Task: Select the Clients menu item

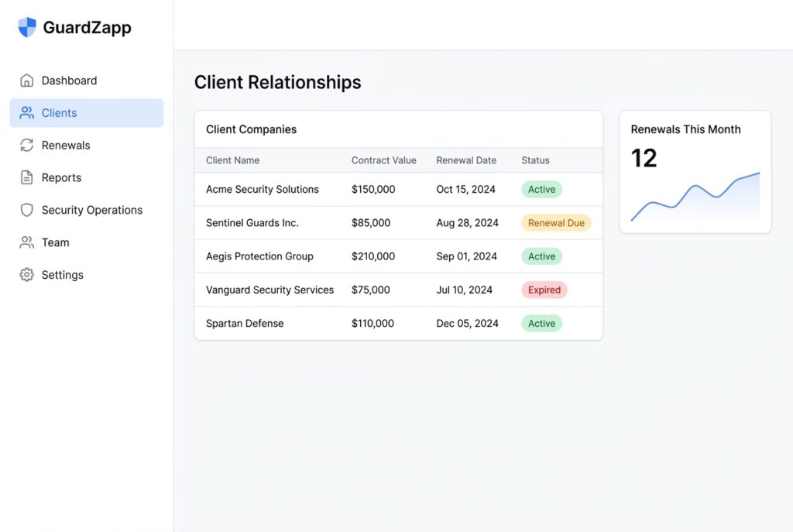Action: pos(87,113)
